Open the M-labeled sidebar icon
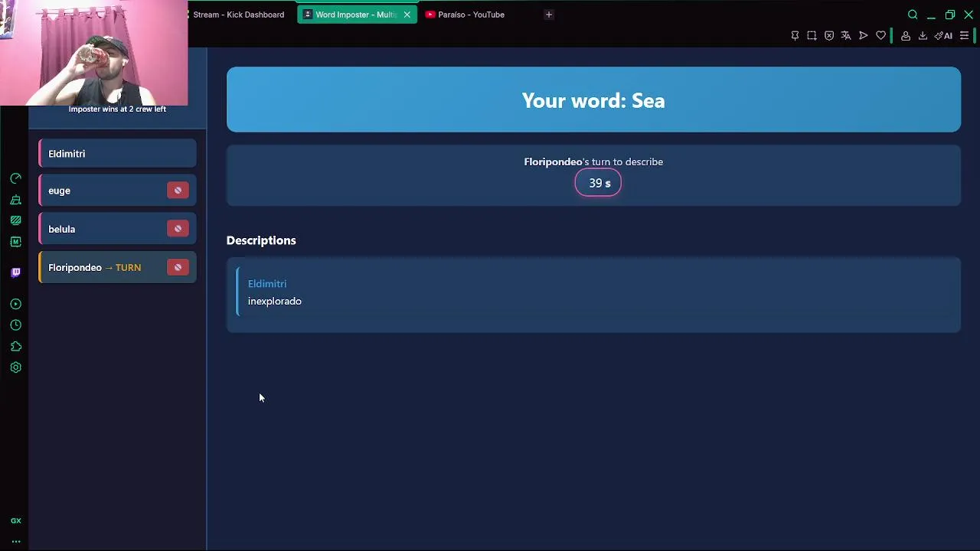Viewport: 980px width, 551px height. pyautogui.click(x=15, y=242)
